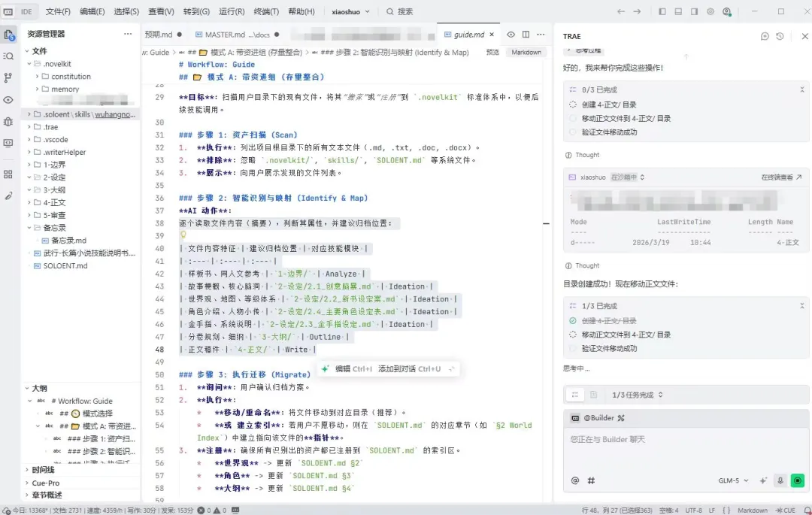Open the Run and Debug bug icon

(x=8, y=122)
